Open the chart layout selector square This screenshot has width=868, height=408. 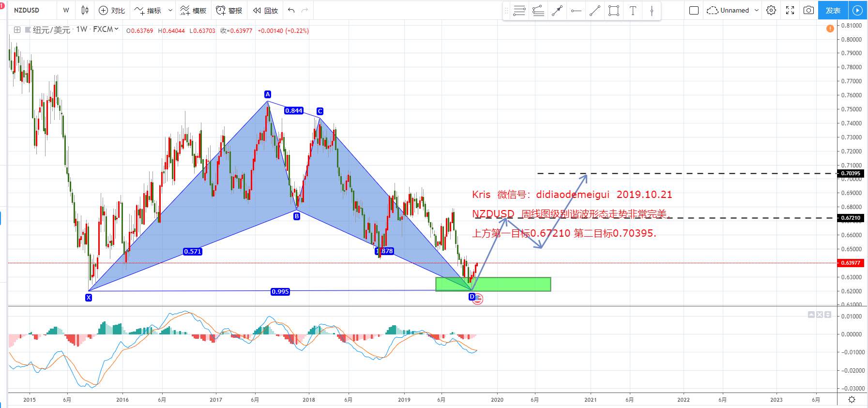694,10
